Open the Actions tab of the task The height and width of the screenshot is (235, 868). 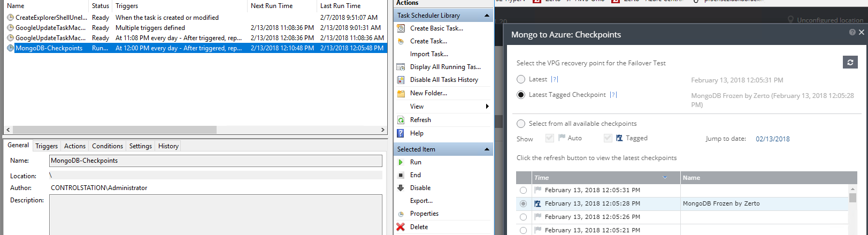point(75,146)
